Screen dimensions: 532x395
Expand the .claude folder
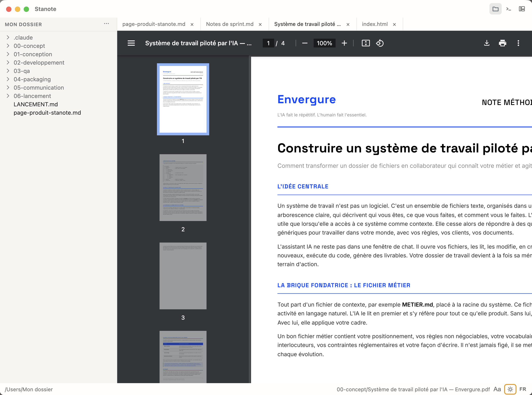pos(8,37)
